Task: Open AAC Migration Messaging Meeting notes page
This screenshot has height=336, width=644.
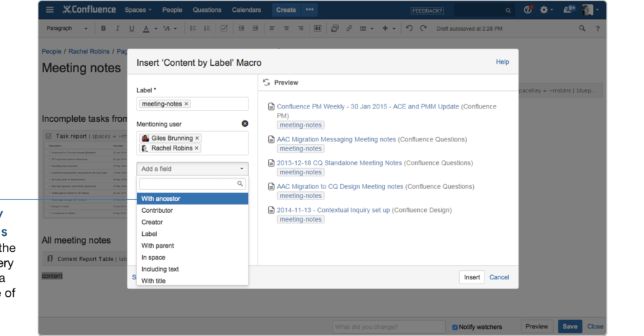Action: (x=336, y=139)
